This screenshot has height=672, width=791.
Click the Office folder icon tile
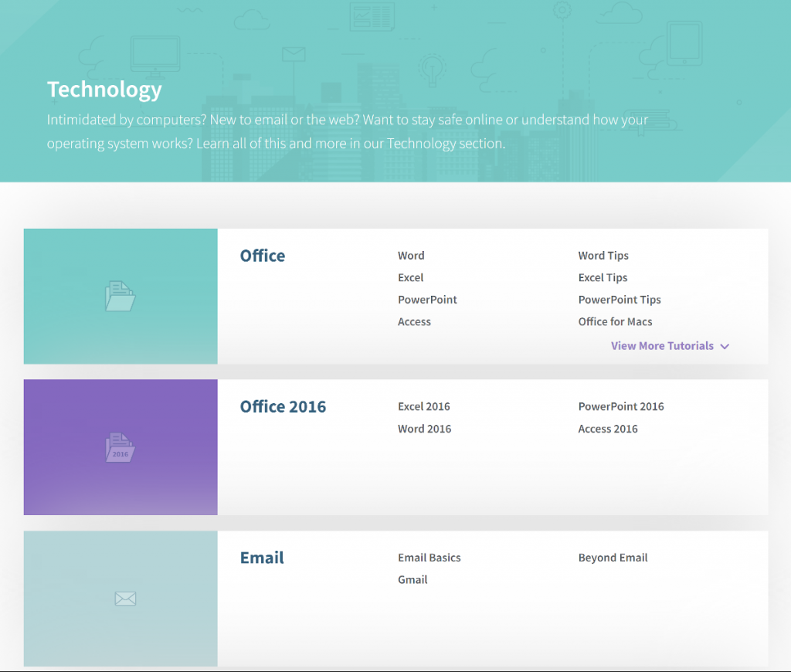point(120,297)
